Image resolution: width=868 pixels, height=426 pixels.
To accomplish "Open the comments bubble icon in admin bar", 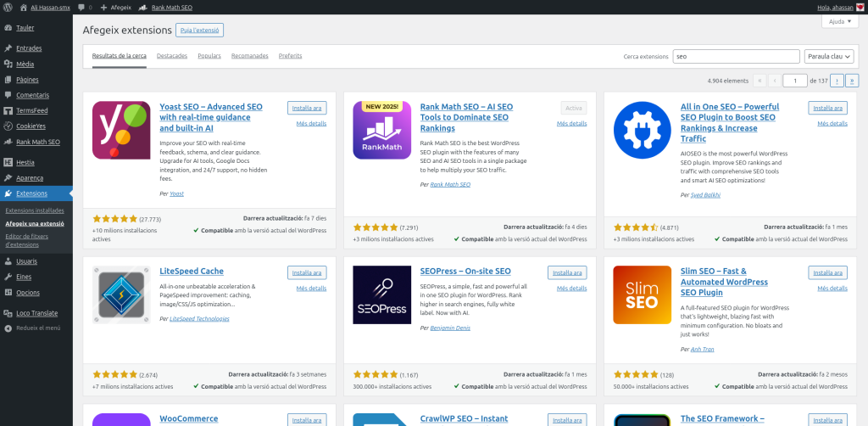I will (x=81, y=7).
